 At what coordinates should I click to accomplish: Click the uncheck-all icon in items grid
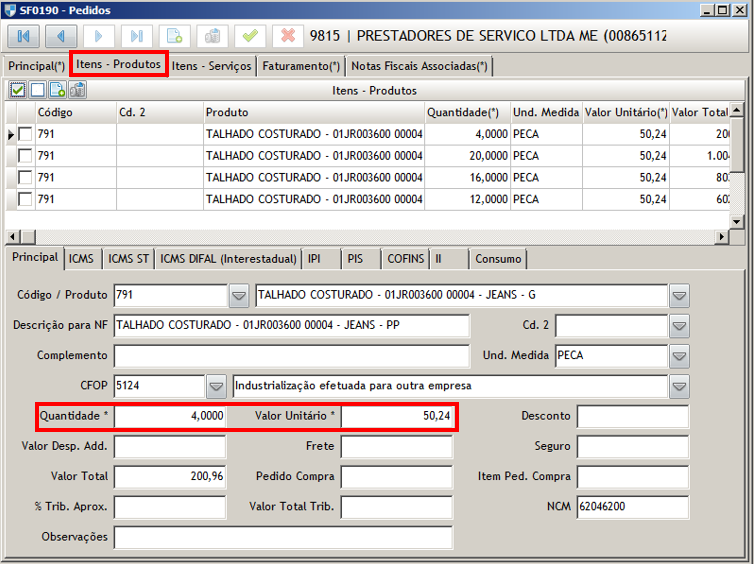pyautogui.click(x=38, y=90)
